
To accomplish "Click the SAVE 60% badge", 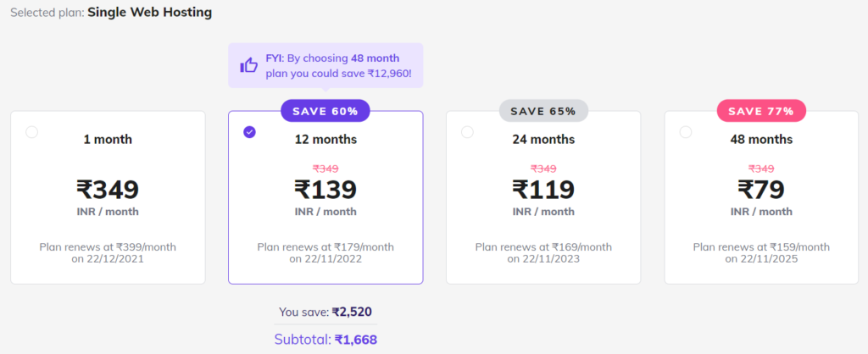I will [x=325, y=111].
